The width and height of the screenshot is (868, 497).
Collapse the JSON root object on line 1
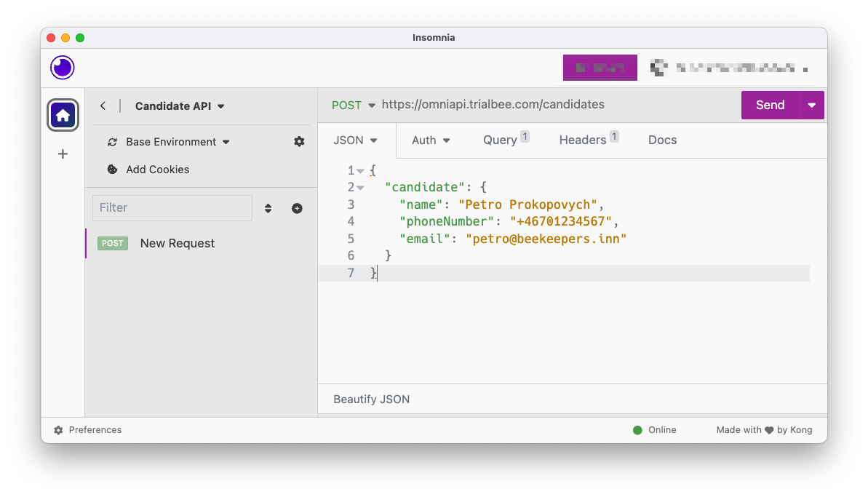360,171
